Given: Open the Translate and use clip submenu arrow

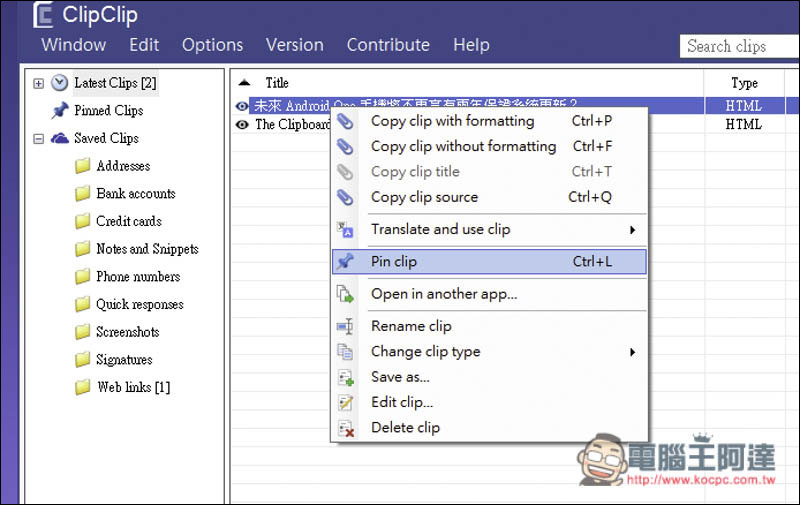Looking at the screenshot, I should (x=633, y=230).
